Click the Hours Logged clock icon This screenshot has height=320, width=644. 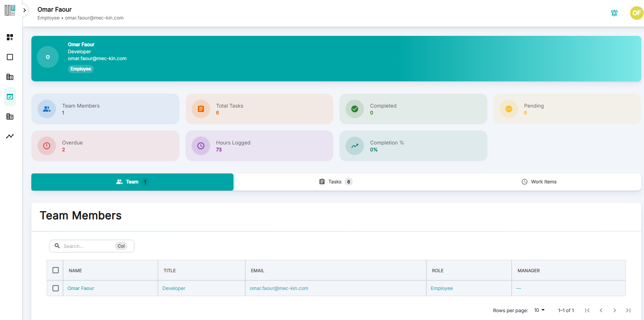201,146
